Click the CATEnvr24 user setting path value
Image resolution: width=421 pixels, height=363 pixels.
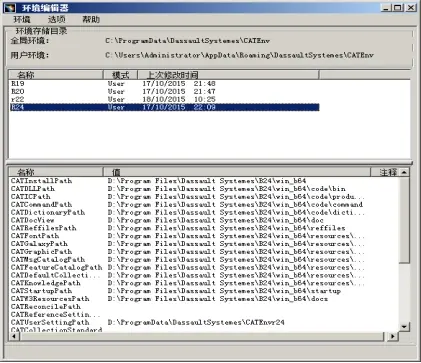coord(196,322)
